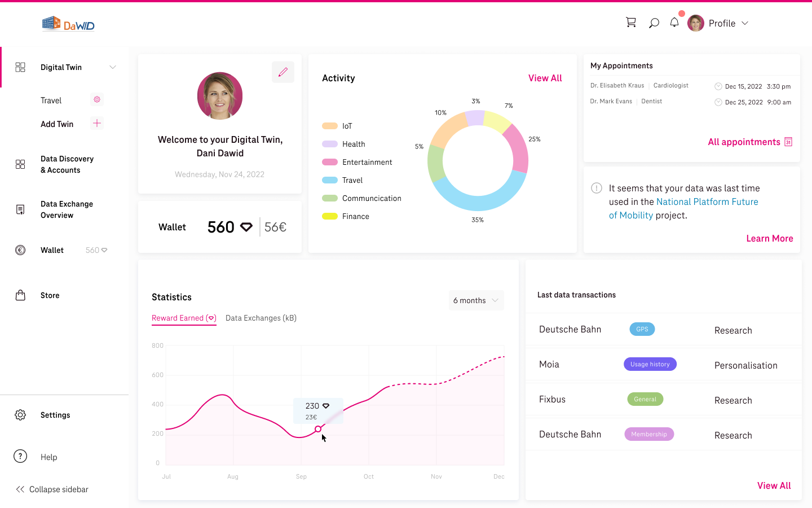812x508 pixels.
Task: Open Travel twin settings gear
Action: click(96, 99)
